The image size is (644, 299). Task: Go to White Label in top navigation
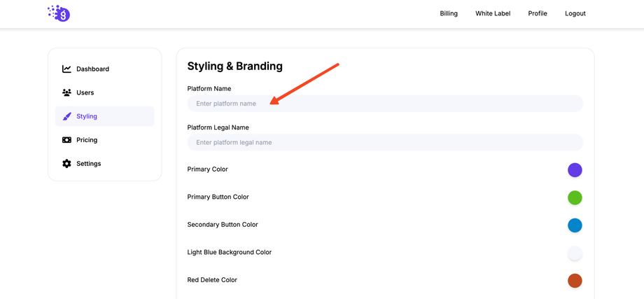pyautogui.click(x=493, y=13)
